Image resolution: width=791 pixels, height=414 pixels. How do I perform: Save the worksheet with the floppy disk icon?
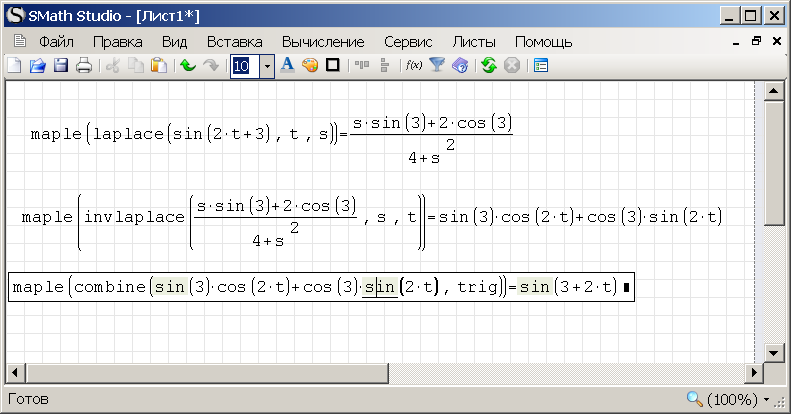[60, 66]
